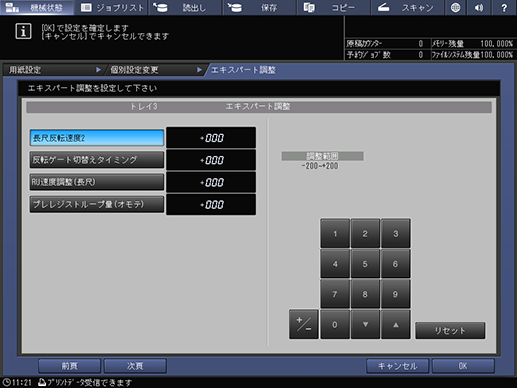Tap keypad digit 7

(335, 294)
